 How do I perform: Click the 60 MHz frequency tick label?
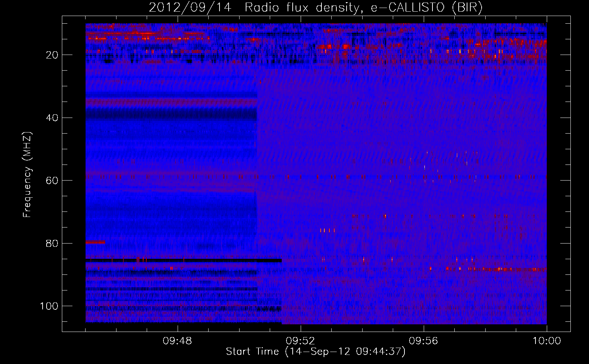[x=52, y=181]
